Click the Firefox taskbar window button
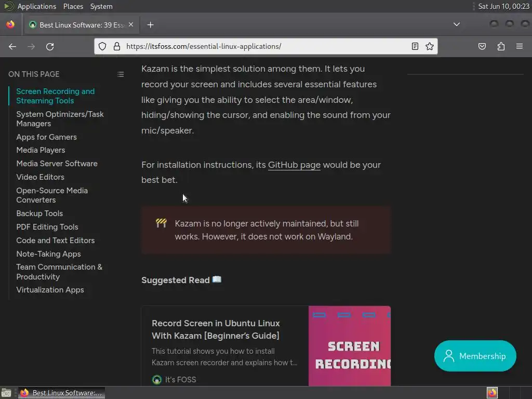This screenshot has width=532, height=399. 61,393
